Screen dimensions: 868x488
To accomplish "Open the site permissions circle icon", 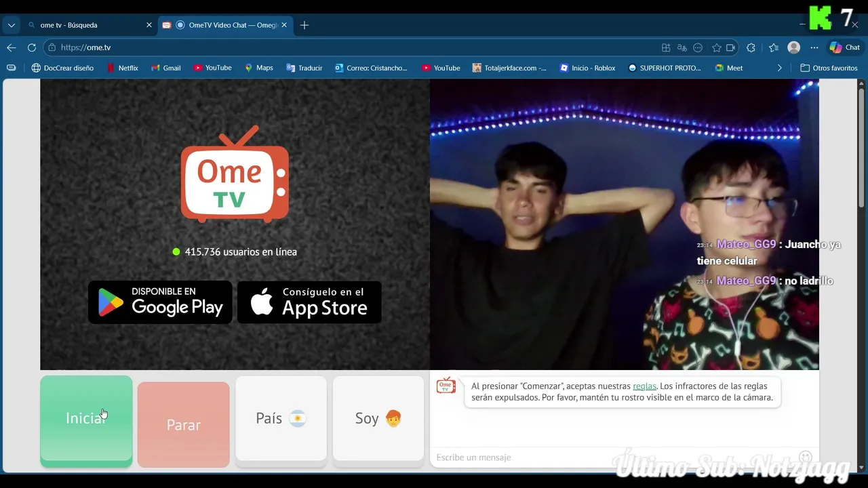I will [698, 47].
